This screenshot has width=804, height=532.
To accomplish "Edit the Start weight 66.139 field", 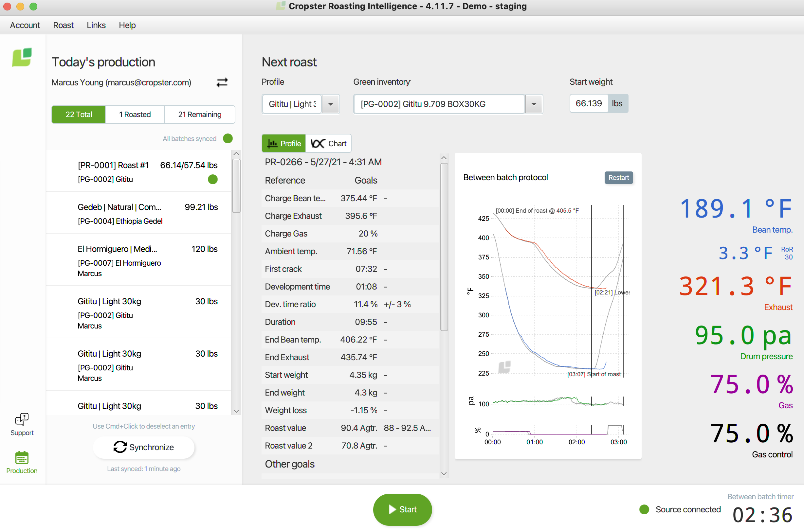I will click(x=589, y=103).
